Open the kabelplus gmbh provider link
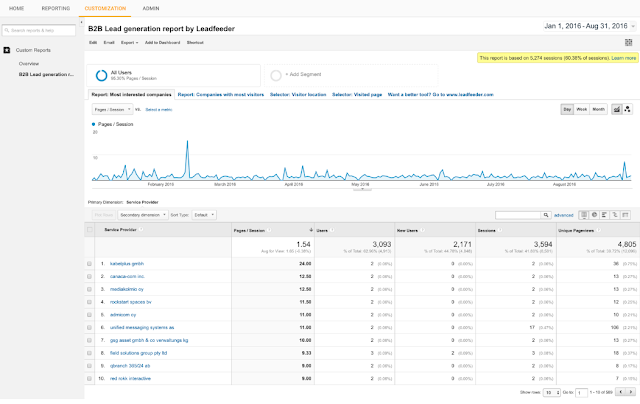The width and height of the screenshot is (640, 404). [127, 264]
